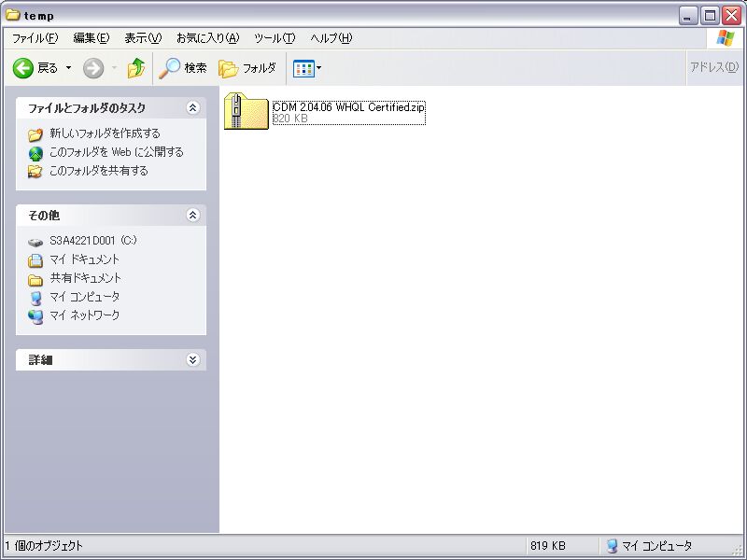
Task: Open the ヘルプ(H) menu
Action: tap(331, 38)
